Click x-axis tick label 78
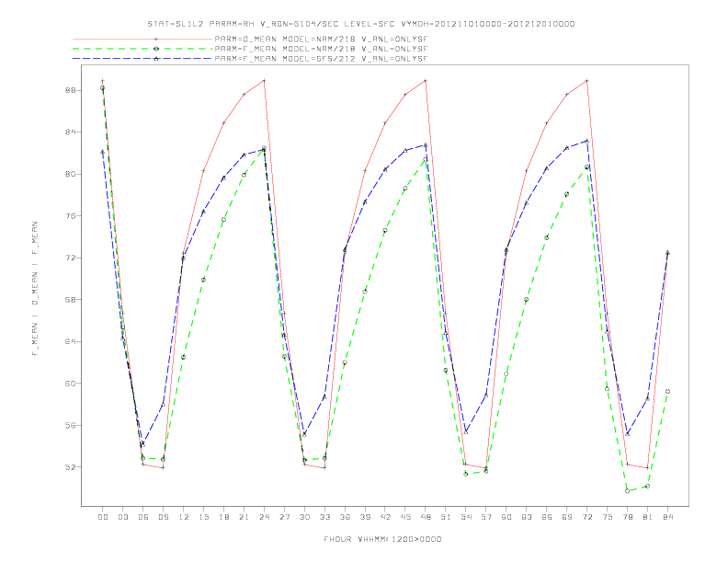The image size is (728, 563). click(627, 517)
